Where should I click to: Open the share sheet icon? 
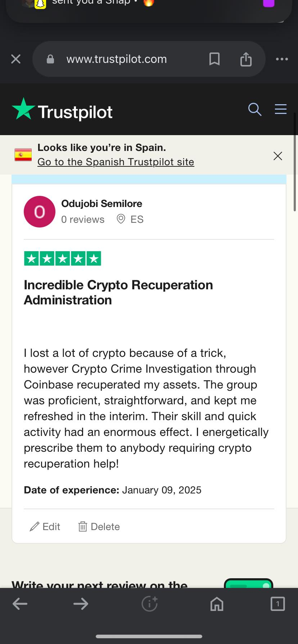point(246,59)
